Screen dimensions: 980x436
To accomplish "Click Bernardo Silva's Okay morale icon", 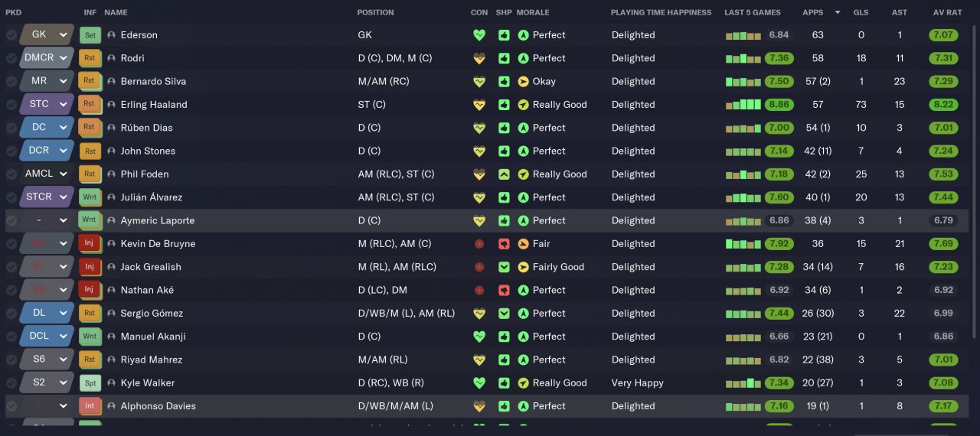I will coord(524,82).
